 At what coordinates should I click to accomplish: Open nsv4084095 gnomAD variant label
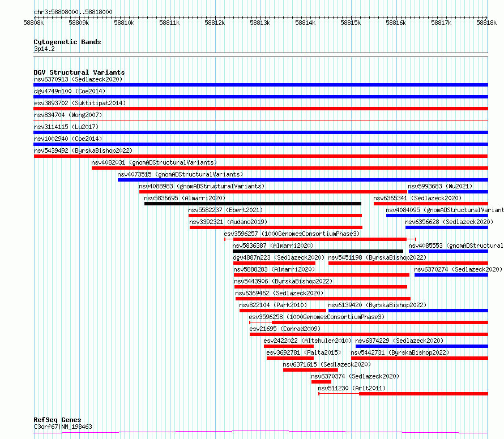(445, 210)
